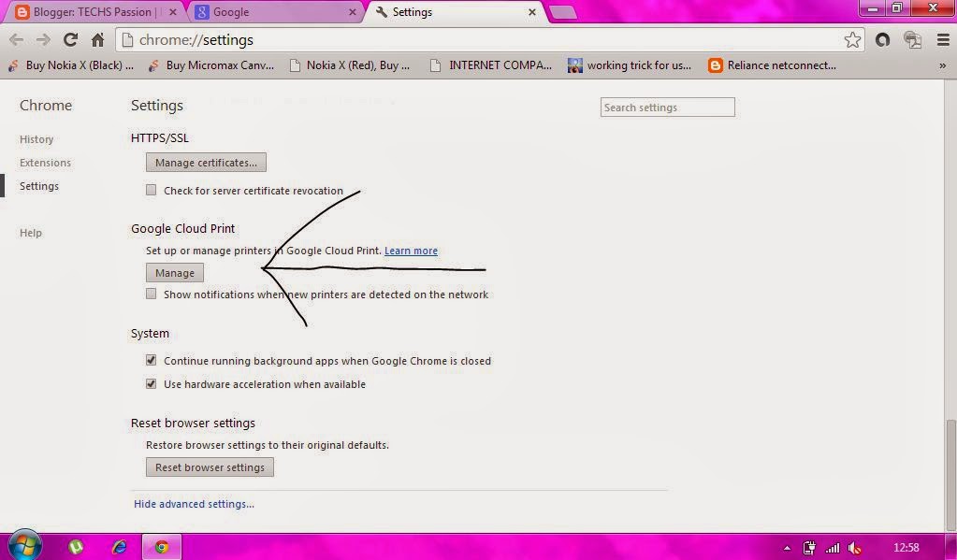Show more bookmarks with the chevron overflow
Screen dimensions: 957x560
click(x=943, y=65)
